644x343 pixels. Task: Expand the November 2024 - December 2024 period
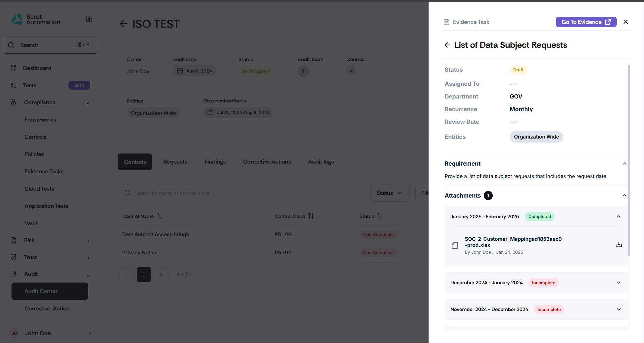click(x=619, y=310)
